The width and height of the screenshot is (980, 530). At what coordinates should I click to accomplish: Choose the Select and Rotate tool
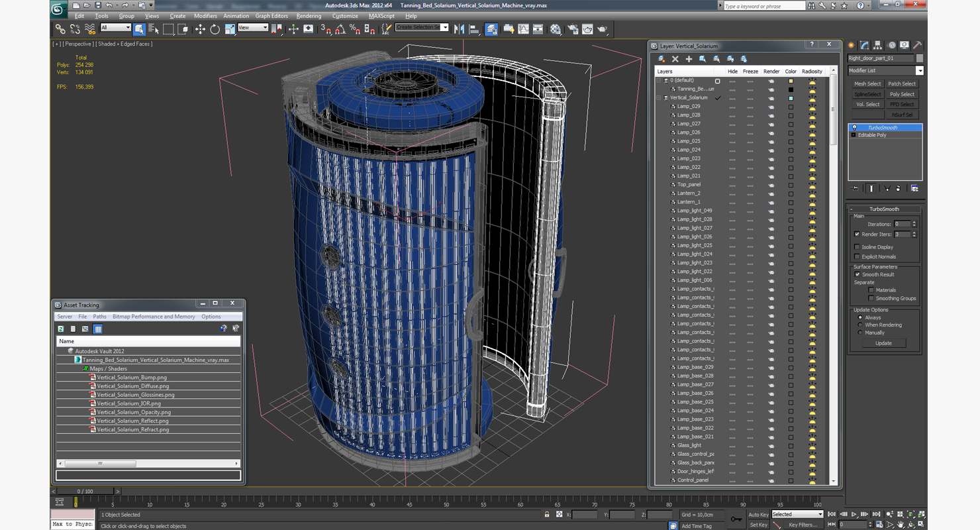(215, 29)
